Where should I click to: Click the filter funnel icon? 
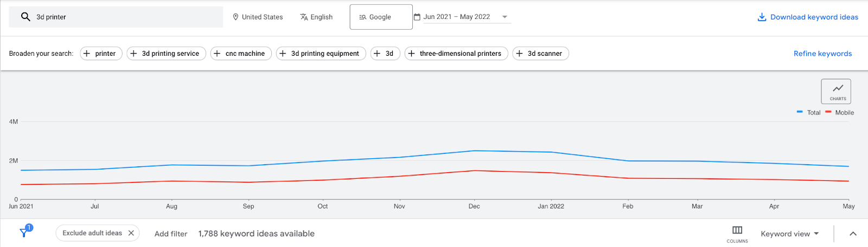coord(24,232)
